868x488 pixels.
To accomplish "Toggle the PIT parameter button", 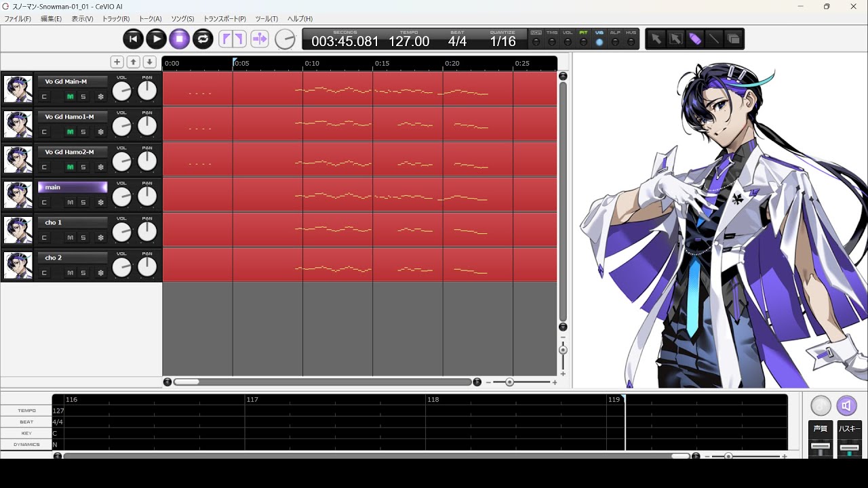I will pyautogui.click(x=583, y=39).
